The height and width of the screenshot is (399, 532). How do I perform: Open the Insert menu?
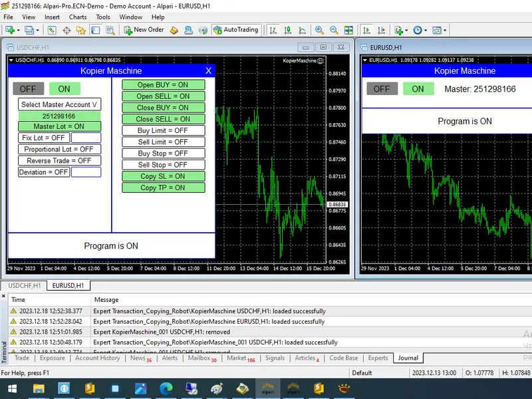[x=52, y=17]
